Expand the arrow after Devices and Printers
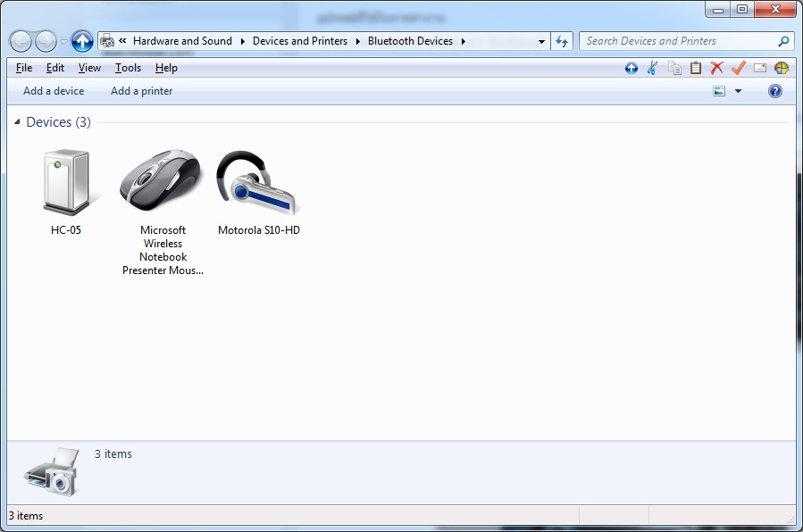The height and width of the screenshot is (532, 803). pyautogui.click(x=358, y=41)
